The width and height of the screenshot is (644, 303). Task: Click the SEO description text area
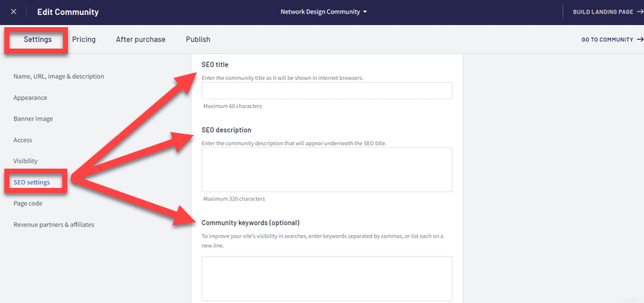tap(326, 169)
